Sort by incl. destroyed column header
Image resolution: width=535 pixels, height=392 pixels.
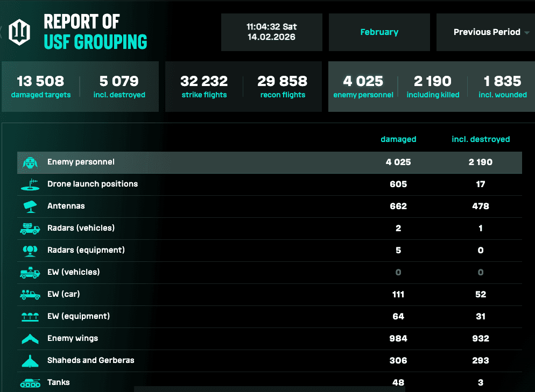point(481,139)
